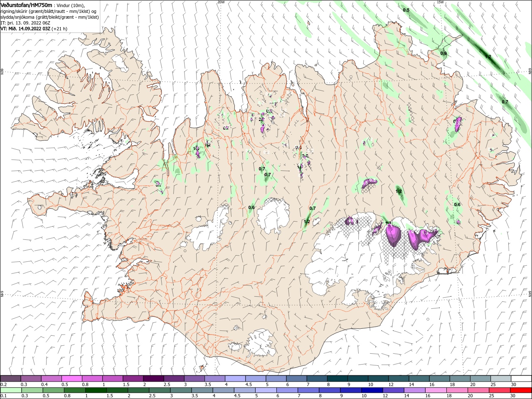532x399 pixels.
Task: Click the light green 0.1 swatch in lower legend row
Action: [x=11, y=390]
